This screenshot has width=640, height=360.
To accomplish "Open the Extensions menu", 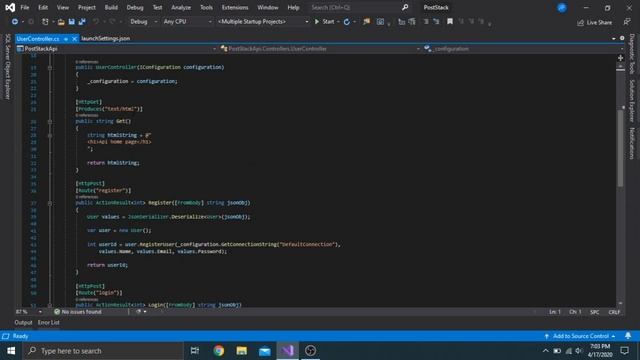I will point(235,7).
